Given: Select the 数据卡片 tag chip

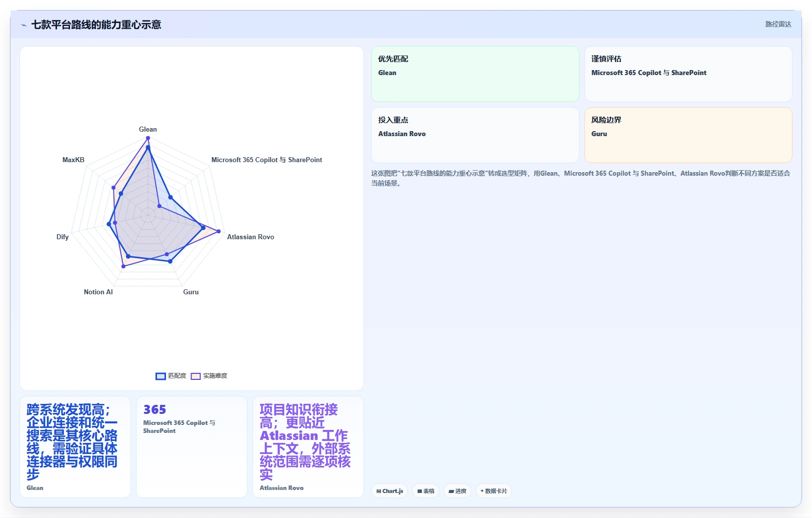Looking at the screenshot, I should coord(493,491).
